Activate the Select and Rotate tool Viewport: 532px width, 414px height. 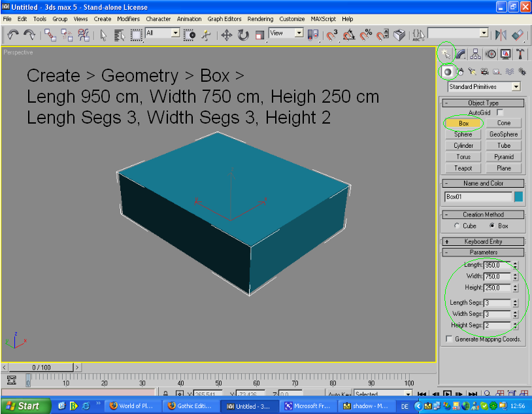pyautogui.click(x=243, y=35)
